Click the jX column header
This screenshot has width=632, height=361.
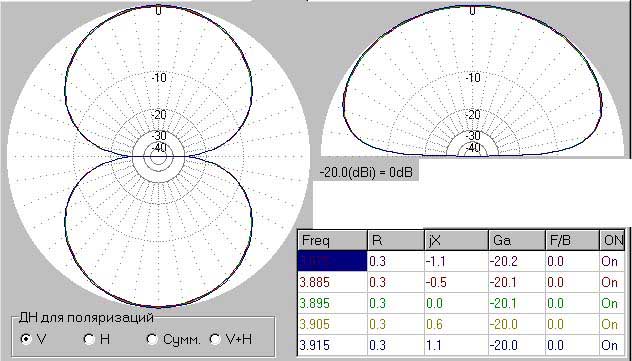456,241
